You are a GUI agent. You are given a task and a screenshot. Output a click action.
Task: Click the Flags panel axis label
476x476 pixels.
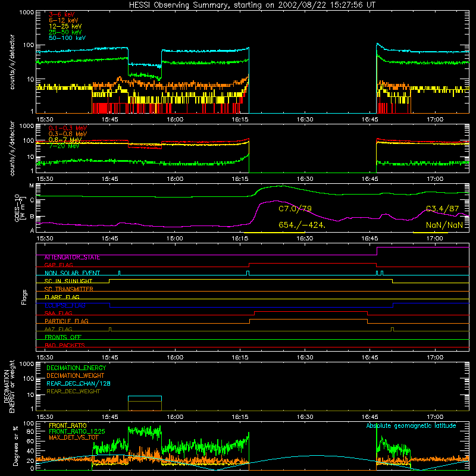(x=24, y=297)
